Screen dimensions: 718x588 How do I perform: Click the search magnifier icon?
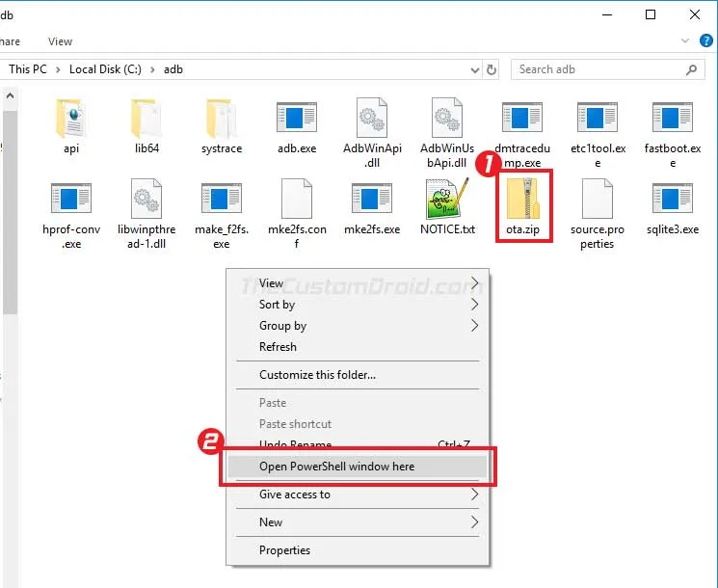(691, 69)
